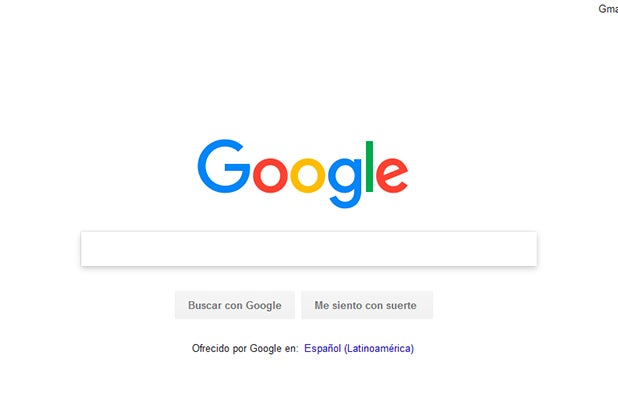Click the blue capital G in logo
618x412 pixels.
click(x=224, y=166)
